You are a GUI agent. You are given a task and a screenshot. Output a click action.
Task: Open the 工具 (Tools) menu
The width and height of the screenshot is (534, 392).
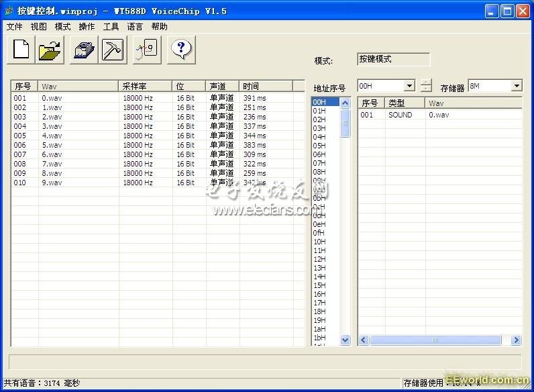(x=111, y=27)
